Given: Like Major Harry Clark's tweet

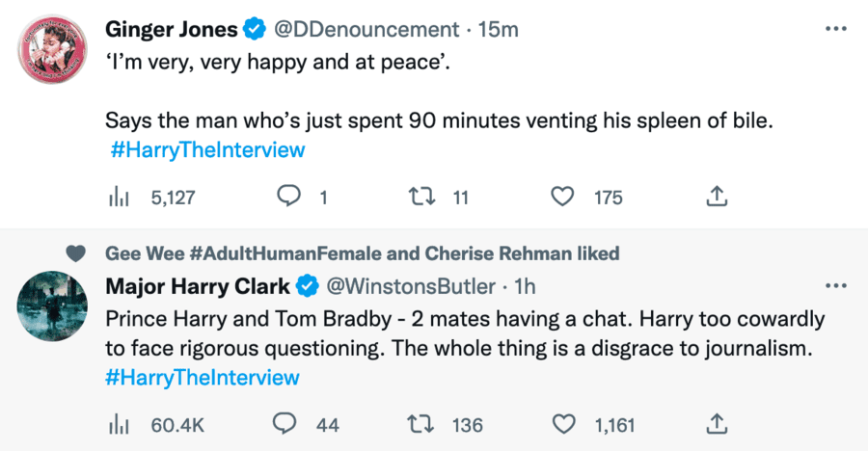Looking at the screenshot, I should [562, 423].
